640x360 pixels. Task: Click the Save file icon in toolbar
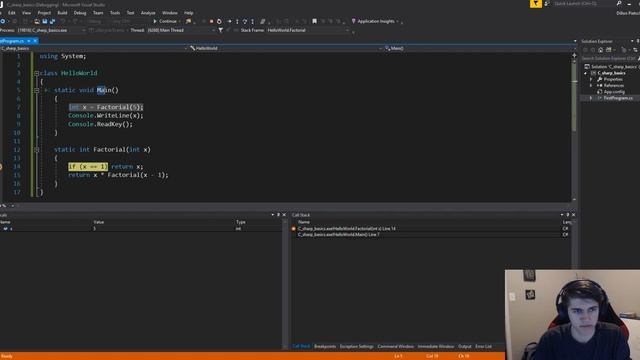pyautogui.click(x=44, y=21)
